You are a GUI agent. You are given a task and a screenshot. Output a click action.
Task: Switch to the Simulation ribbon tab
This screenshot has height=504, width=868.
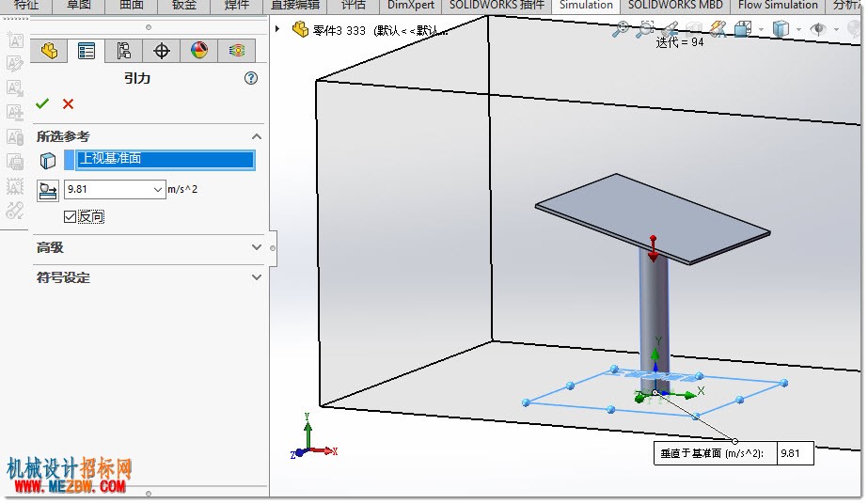click(x=586, y=6)
